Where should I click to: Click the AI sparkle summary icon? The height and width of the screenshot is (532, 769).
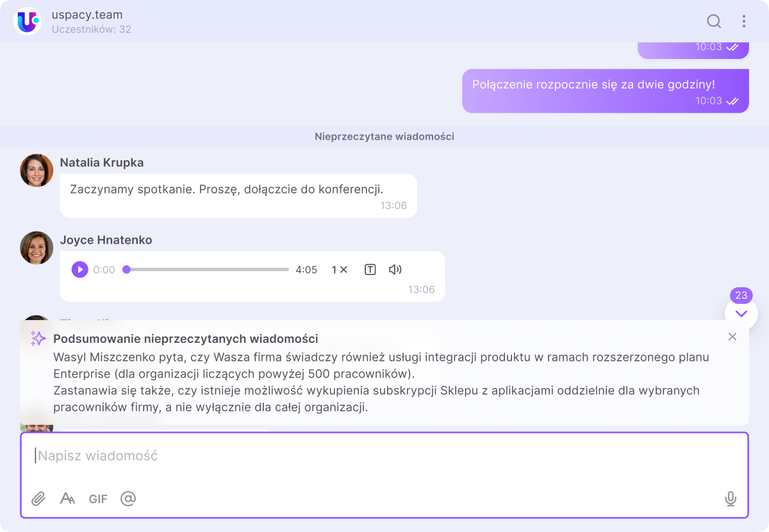tap(38, 338)
